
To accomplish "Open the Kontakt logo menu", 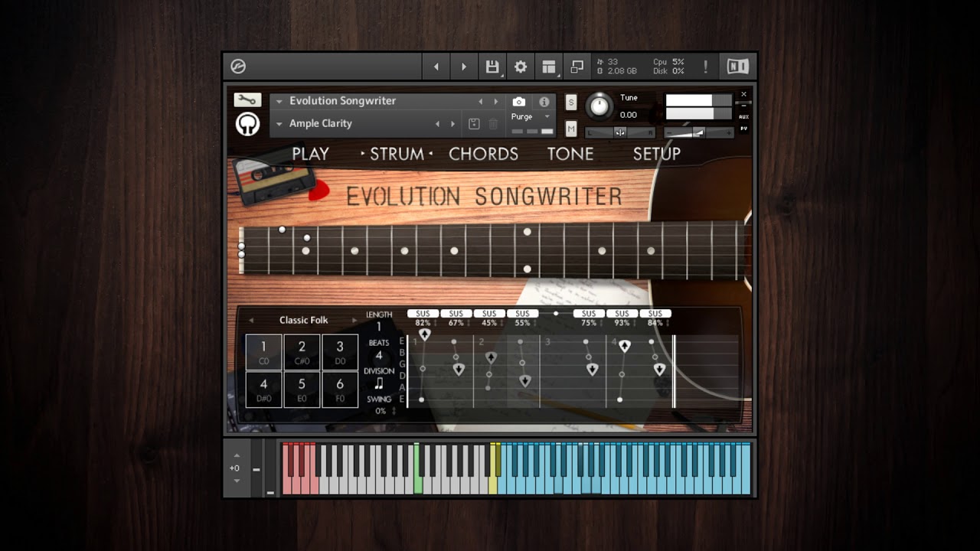I will (238, 67).
